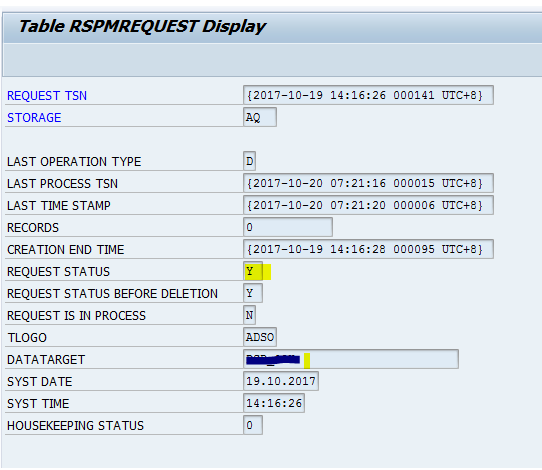Click the DATATARGET label

coord(46,360)
